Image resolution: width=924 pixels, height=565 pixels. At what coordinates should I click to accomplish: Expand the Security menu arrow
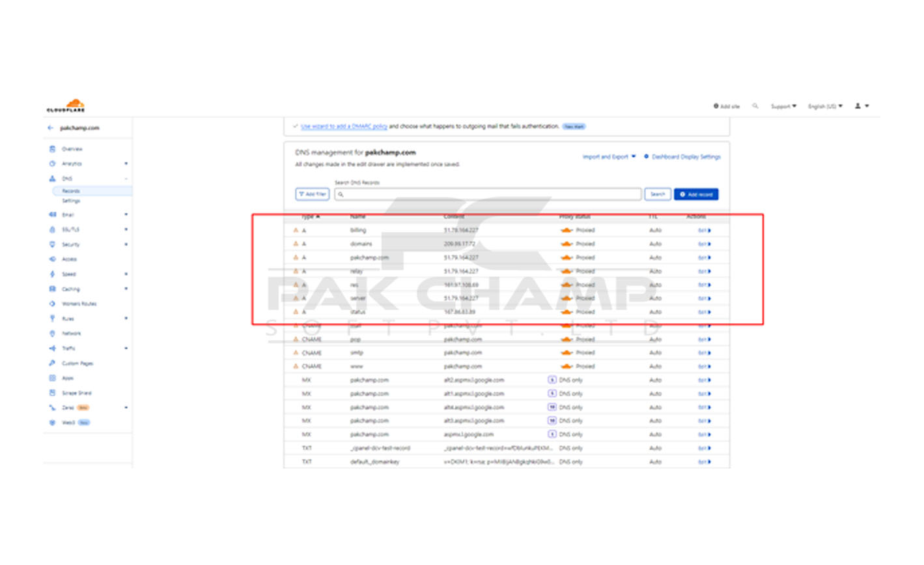tap(126, 244)
